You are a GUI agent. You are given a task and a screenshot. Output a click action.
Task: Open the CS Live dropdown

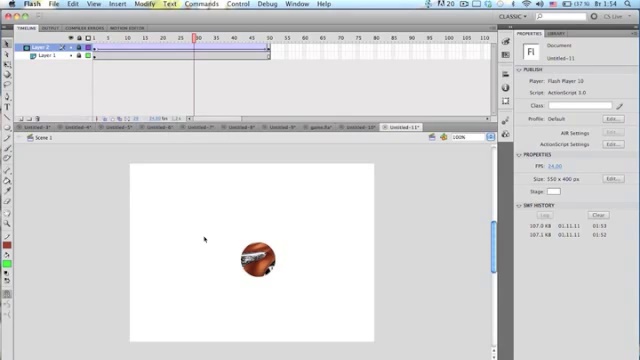[x=617, y=16]
